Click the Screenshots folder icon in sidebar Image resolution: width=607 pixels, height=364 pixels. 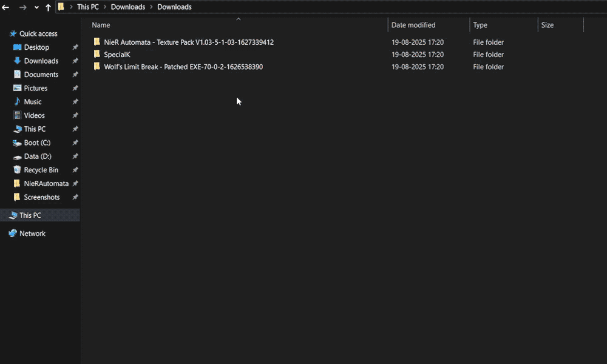click(16, 197)
